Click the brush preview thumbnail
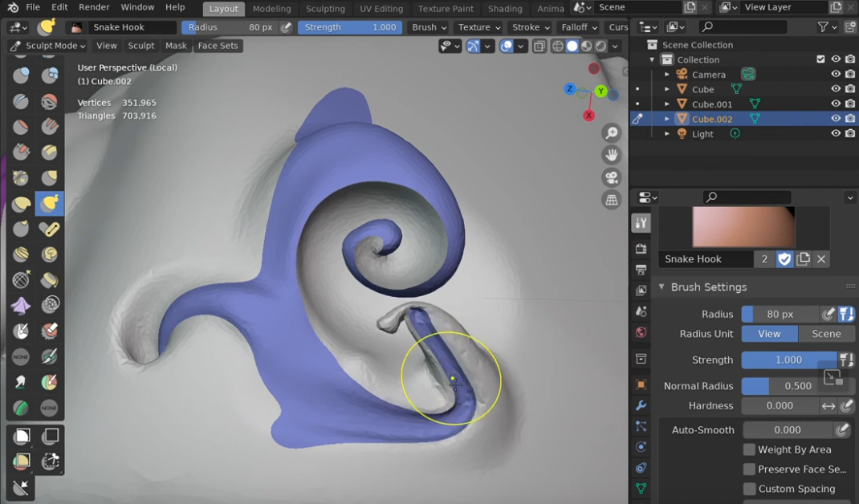Image resolution: width=859 pixels, height=504 pixels. (743, 227)
